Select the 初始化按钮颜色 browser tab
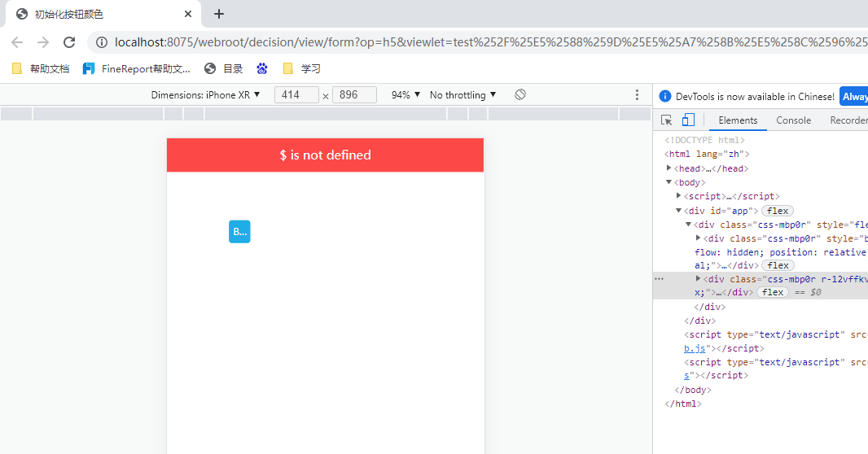This screenshot has height=454, width=868. coord(103,14)
